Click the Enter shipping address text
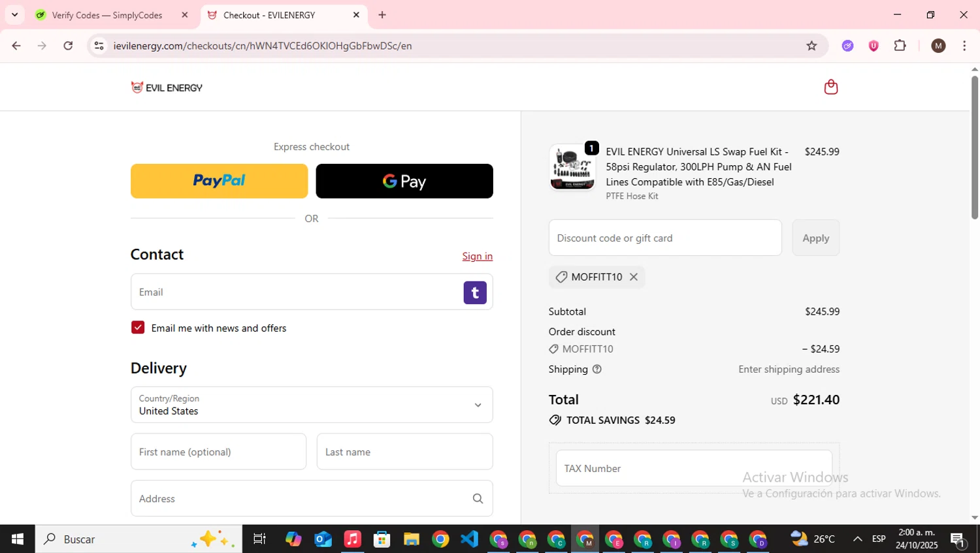The width and height of the screenshot is (980, 553). pos(789,370)
